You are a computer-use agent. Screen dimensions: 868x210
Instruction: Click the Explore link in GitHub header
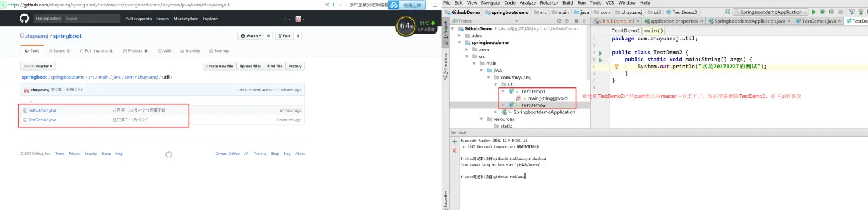[x=211, y=19]
